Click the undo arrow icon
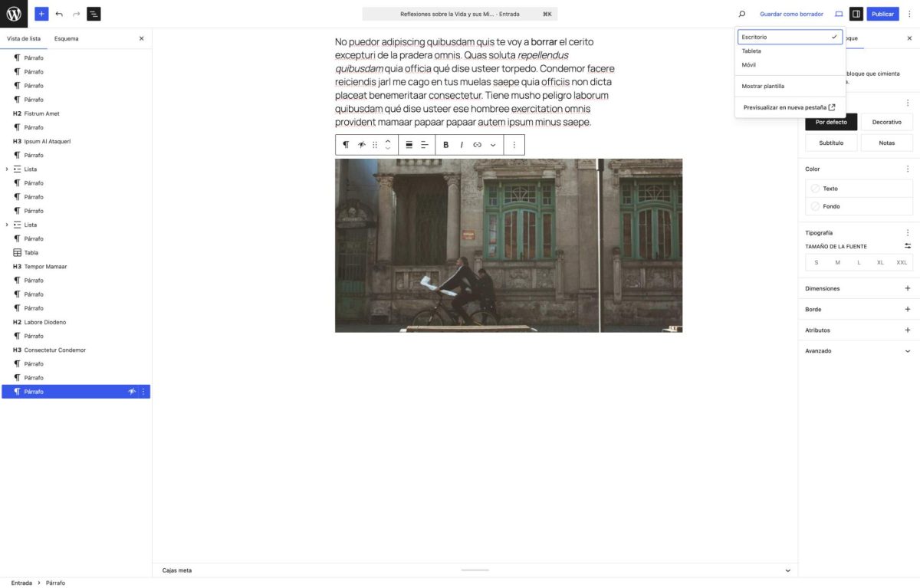This screenshot has width=920, height=588. pos(59,14)
